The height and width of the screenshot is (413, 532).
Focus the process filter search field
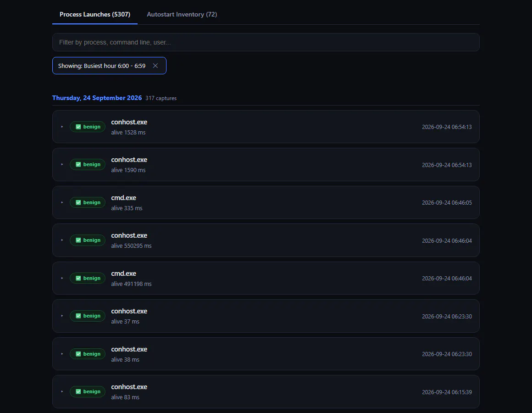pyautogui.click(x=266, y=42)
